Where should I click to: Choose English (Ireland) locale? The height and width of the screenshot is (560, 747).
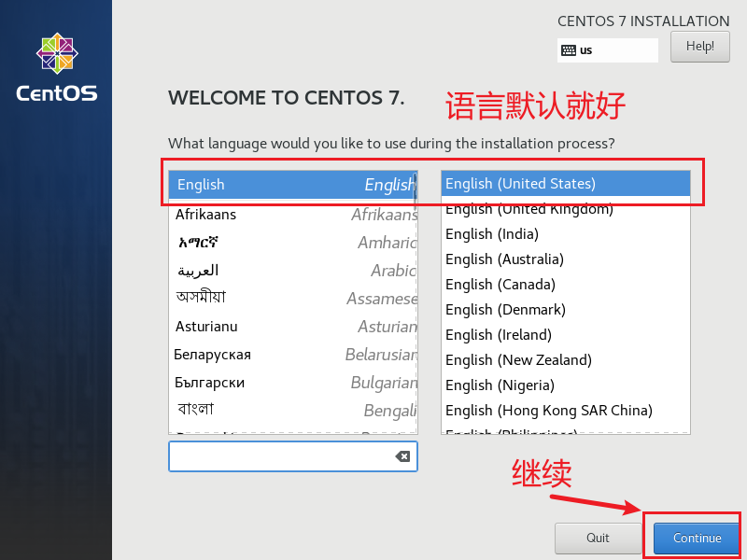pos(566,335)
